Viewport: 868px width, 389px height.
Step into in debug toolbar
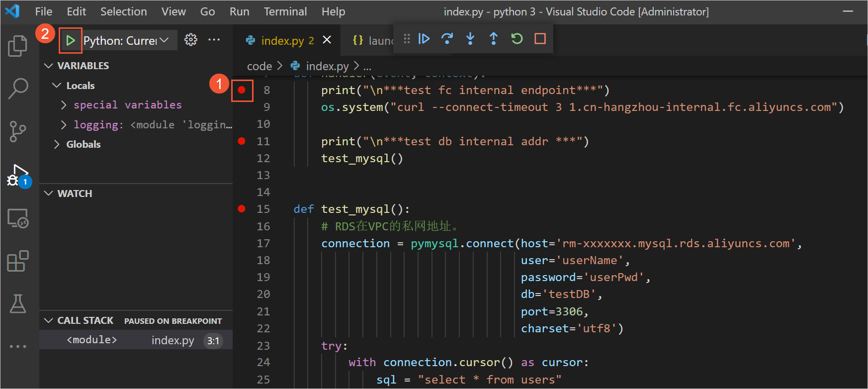coord(470,39)
